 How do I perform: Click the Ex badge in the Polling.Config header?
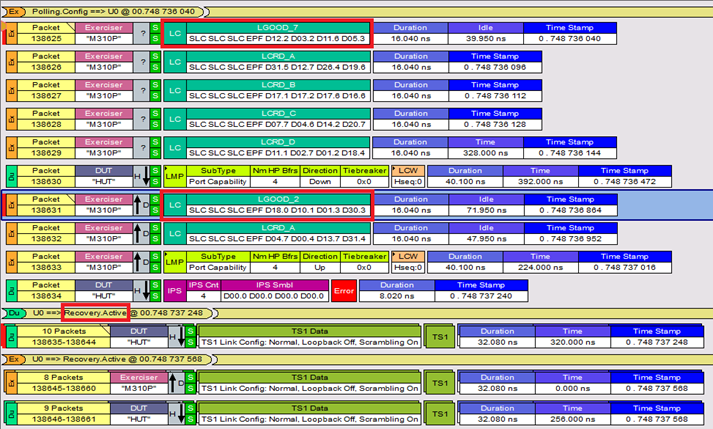pyautogui.click(x=14, y=12)
